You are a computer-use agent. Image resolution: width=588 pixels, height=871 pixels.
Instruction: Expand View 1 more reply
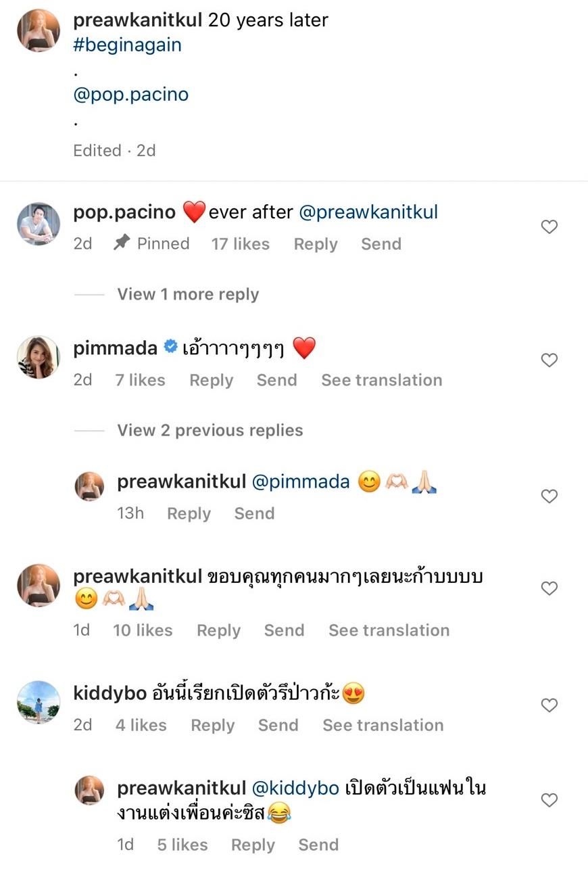click(x=188, y=294)
